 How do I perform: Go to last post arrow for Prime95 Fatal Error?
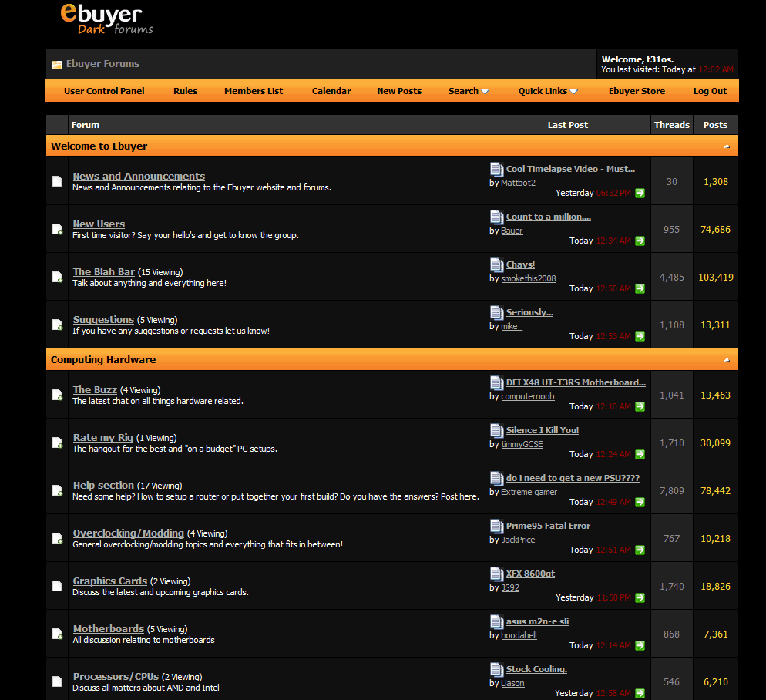pos(640,550)
